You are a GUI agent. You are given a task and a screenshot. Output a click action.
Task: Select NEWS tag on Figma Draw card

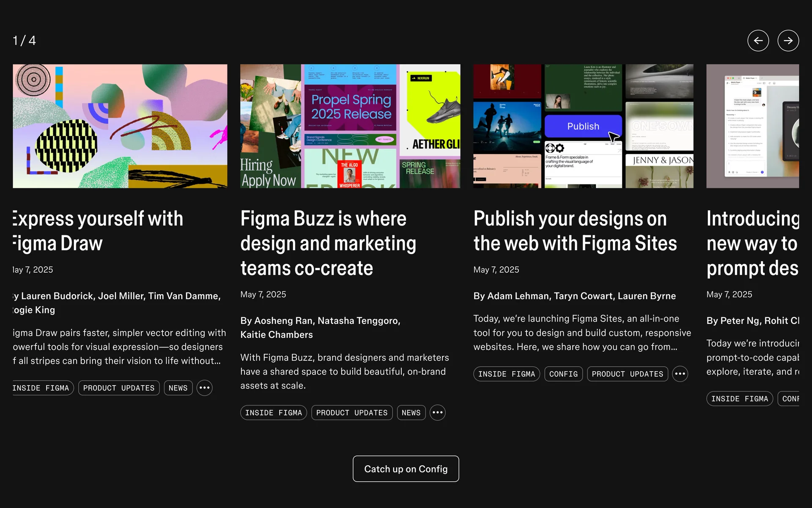(178, 388)
